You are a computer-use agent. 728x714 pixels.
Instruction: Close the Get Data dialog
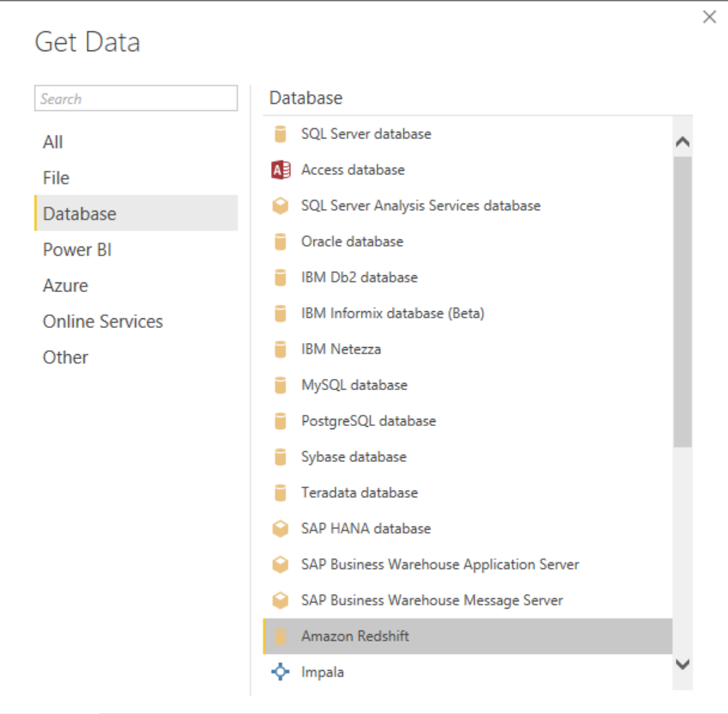click(x=710, y=18)
